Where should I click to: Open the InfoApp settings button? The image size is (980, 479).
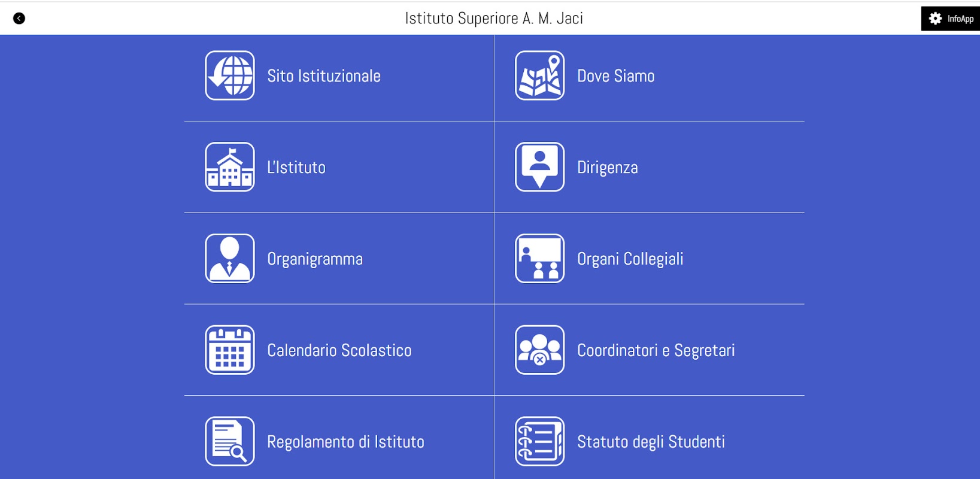tap(951, 19)
